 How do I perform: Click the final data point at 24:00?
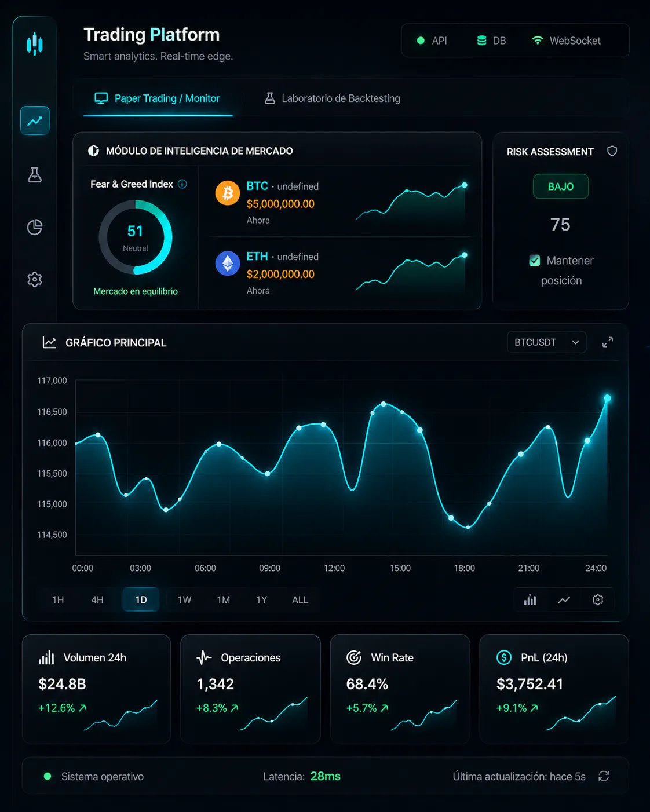point(607,398)
